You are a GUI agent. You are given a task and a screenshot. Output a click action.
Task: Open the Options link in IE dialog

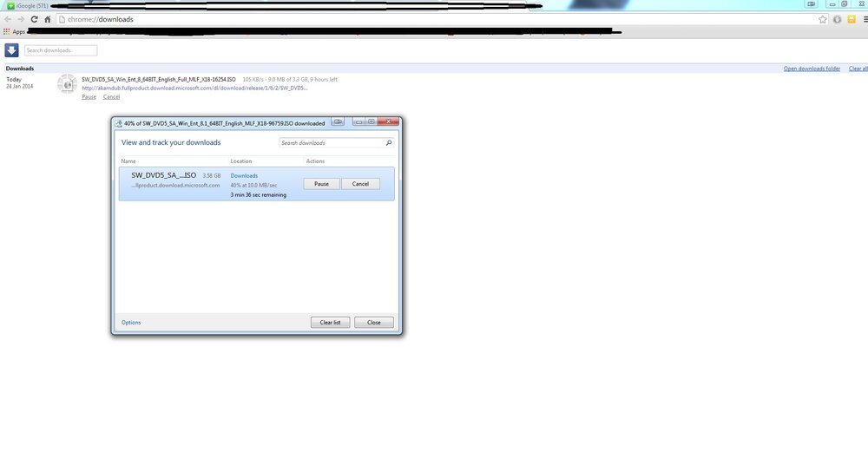point(131,323)
